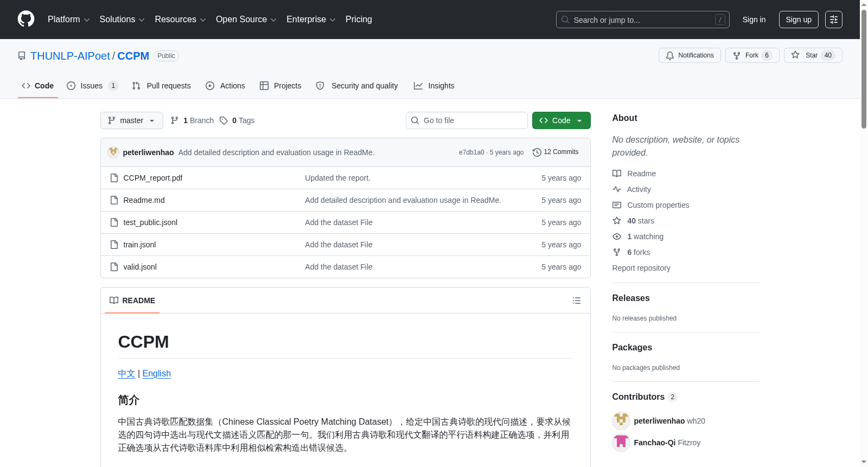The image size is (868, 467).
Task: Open the command palette icon button
Action: 833,20
